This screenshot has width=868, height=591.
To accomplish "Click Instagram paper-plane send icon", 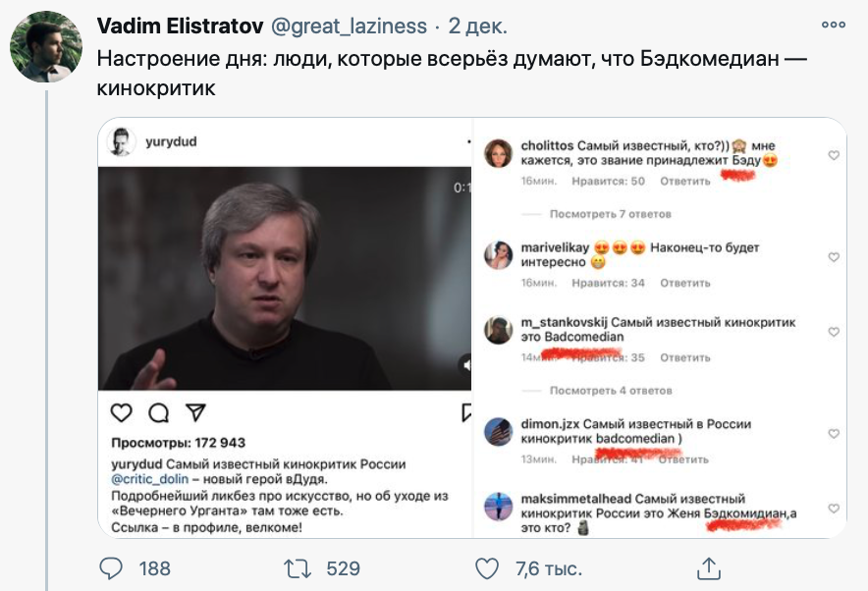I will click(194, 412).
